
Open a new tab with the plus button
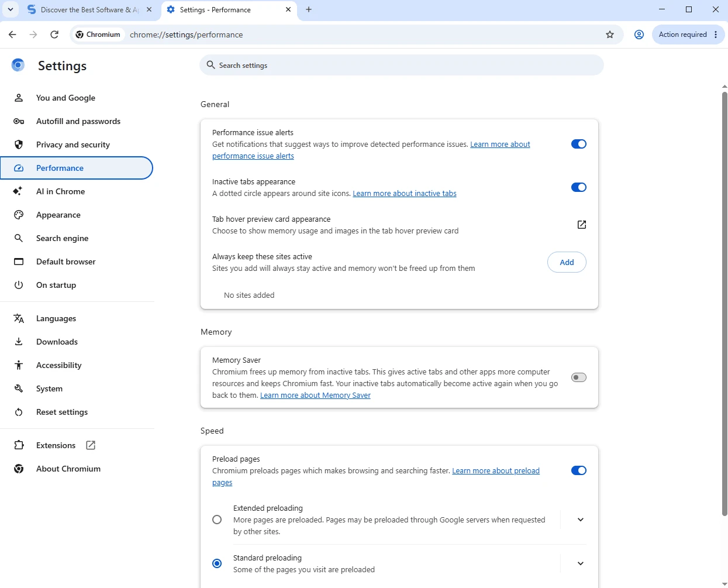[x=309, y=9]
